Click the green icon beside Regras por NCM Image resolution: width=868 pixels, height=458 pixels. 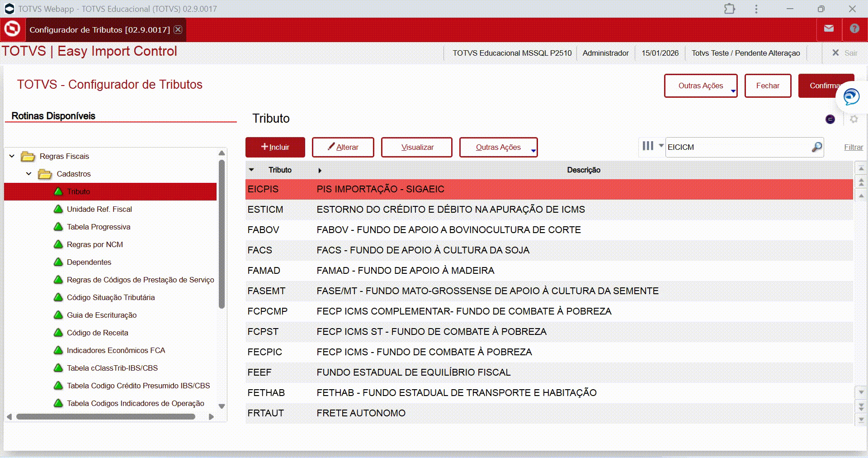pyautogui.click(x=58, y=244)
